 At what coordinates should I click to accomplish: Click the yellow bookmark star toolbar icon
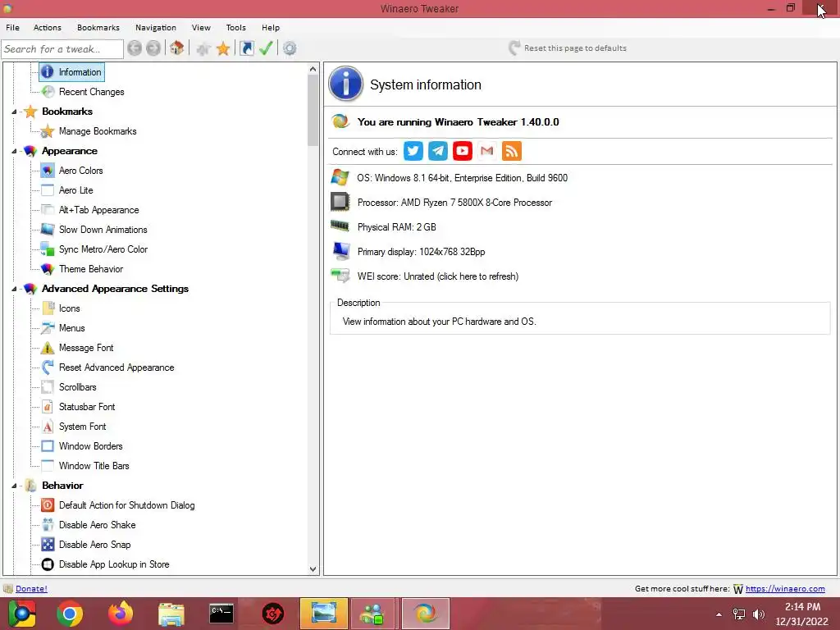[x=223, y=48]
